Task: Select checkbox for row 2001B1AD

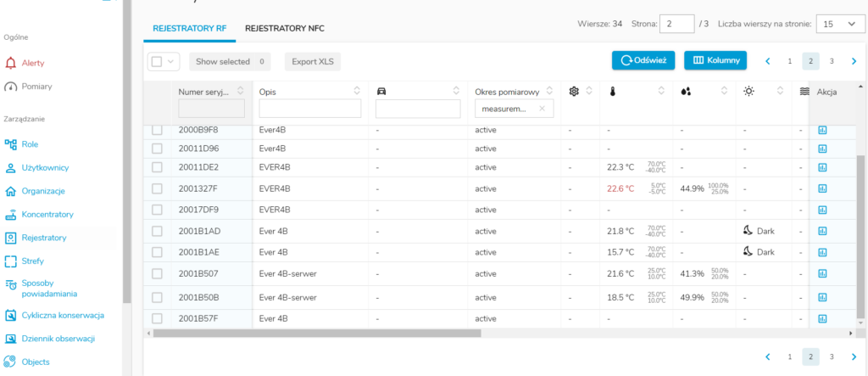Action: (157, 231)
